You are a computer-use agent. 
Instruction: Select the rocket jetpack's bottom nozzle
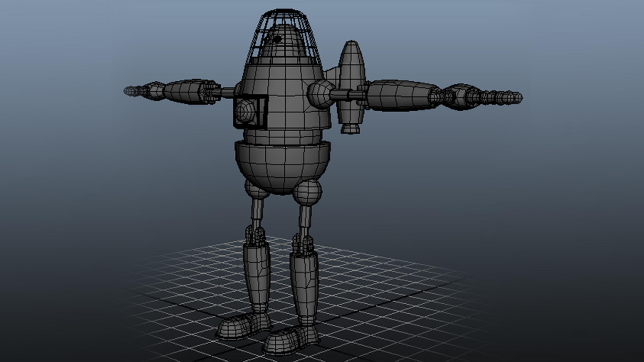coord(351,128)
